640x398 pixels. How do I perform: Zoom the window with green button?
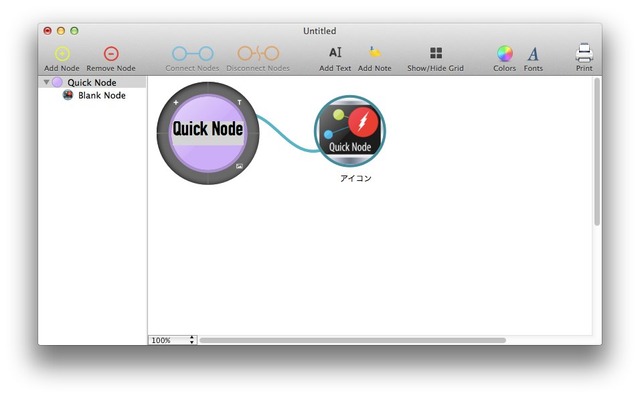coord(74,31)
